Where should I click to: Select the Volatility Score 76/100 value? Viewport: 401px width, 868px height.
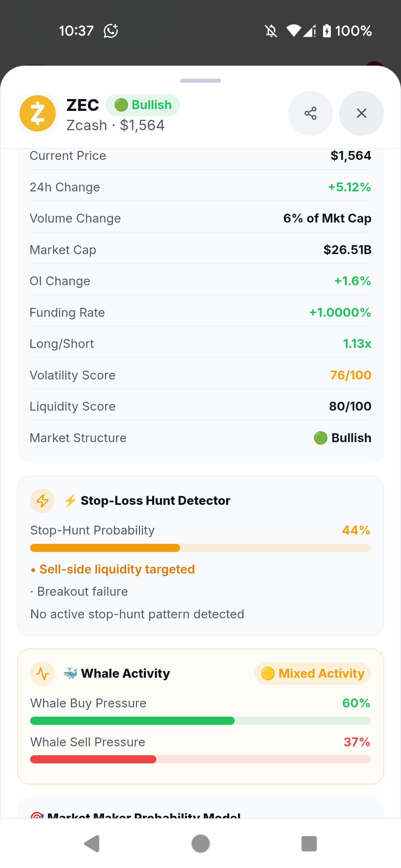click(x=351, y=375)
